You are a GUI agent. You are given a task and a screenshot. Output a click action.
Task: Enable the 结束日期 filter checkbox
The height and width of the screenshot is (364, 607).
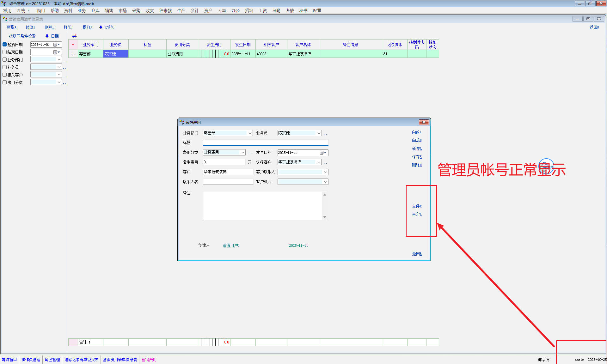tap(5, 52)
